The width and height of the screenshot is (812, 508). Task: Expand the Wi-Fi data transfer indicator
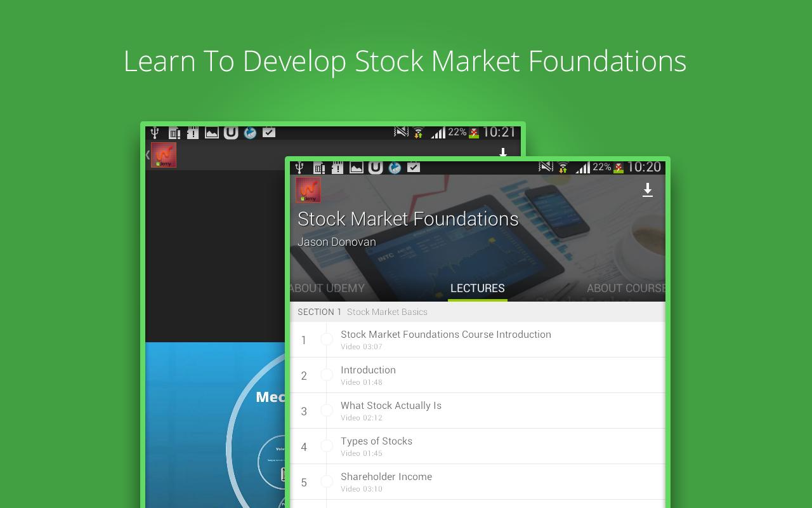coord(564,168)
